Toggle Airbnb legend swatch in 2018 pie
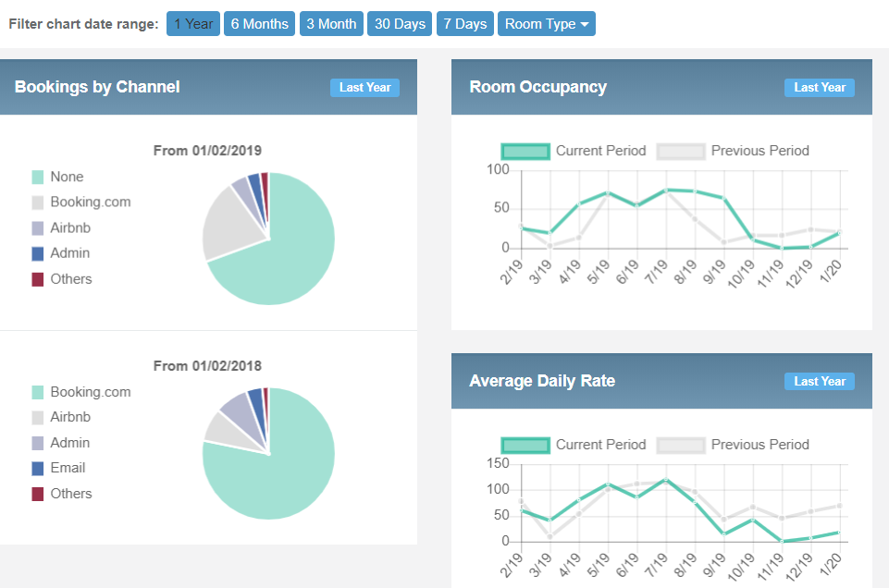 [37, 418]
